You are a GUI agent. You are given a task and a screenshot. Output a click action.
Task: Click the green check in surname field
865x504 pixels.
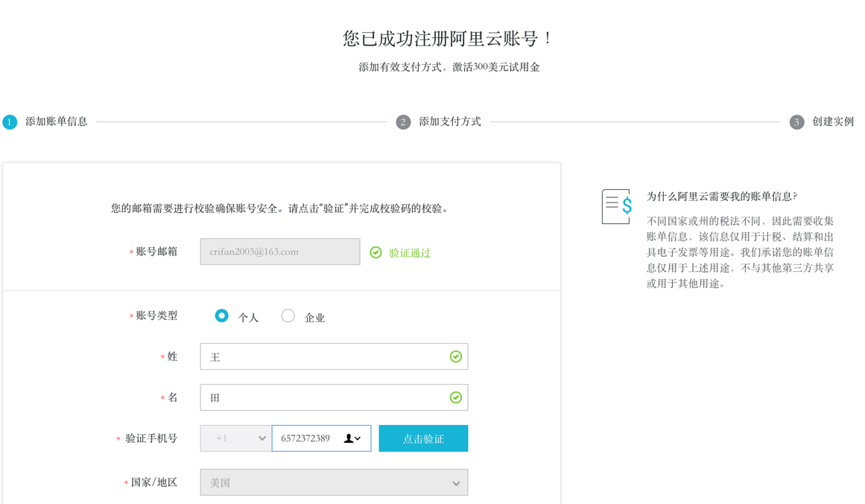point(456,357)
